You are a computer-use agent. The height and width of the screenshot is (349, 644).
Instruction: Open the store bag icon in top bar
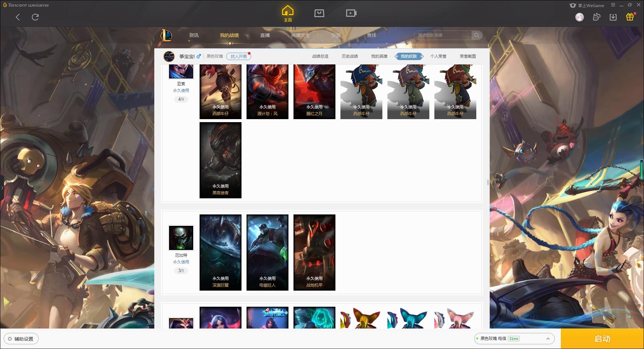(319, 13)
